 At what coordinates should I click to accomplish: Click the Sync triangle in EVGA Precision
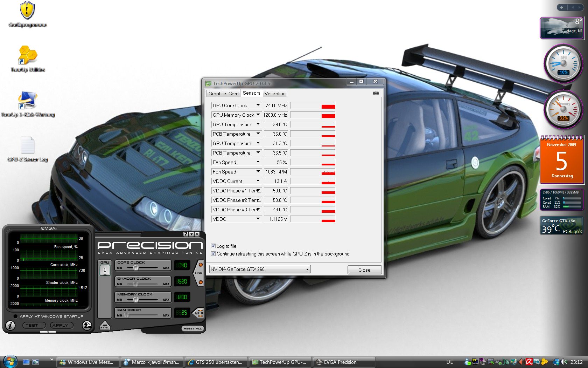click(x=105, y=325)
